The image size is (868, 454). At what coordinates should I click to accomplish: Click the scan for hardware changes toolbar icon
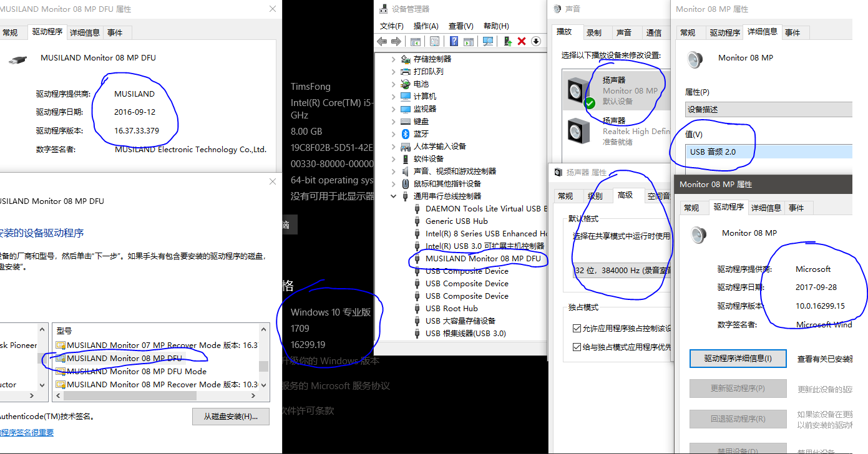click(x=488, y=41)
